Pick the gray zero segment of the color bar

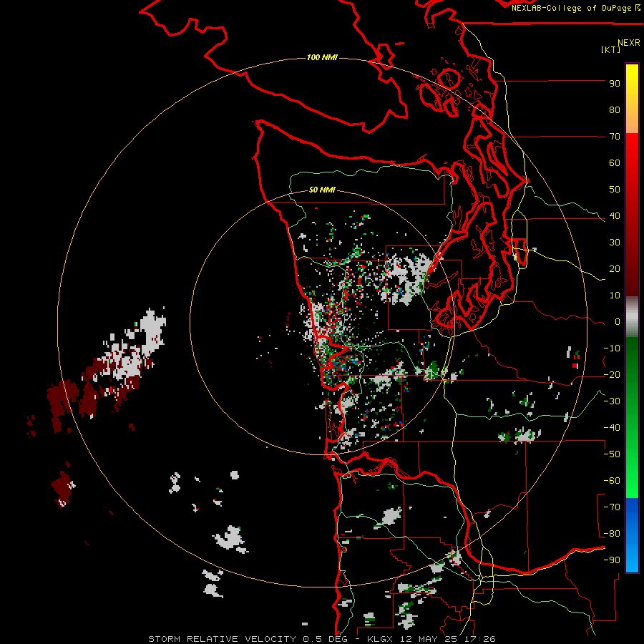coord(632,317)
